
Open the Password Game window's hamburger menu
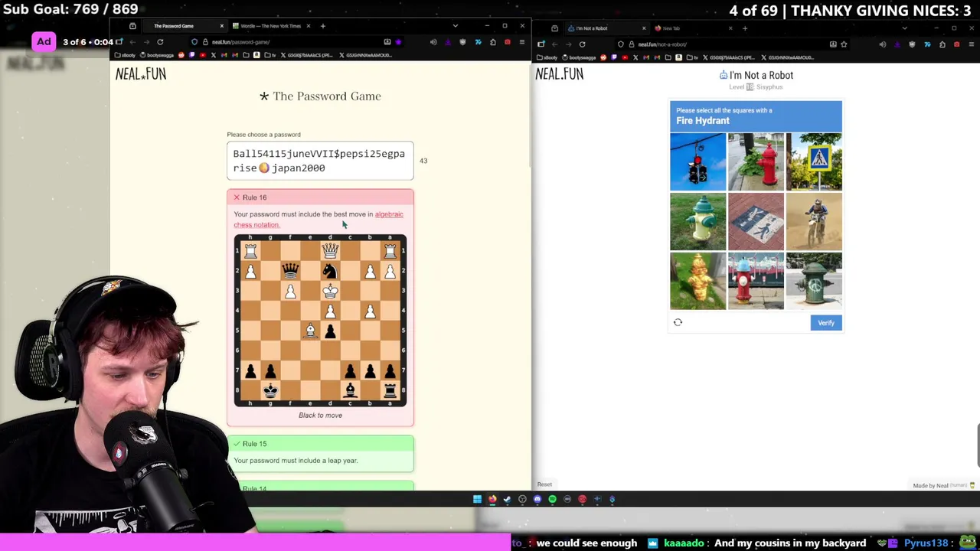[x=522, y=42]
